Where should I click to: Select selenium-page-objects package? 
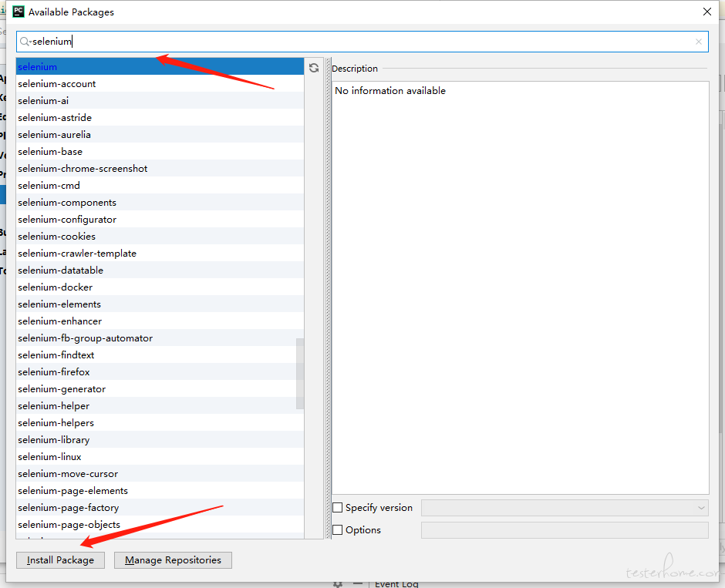pos(160,524)
